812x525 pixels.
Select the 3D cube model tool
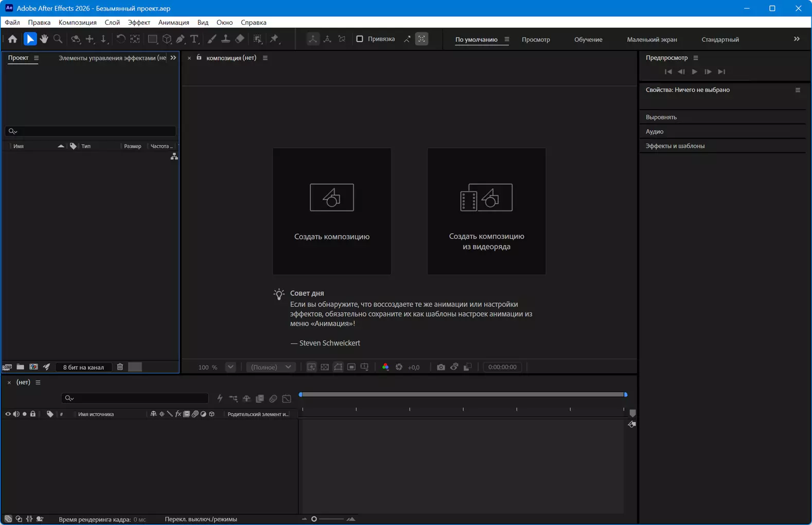tap(167, 39)
